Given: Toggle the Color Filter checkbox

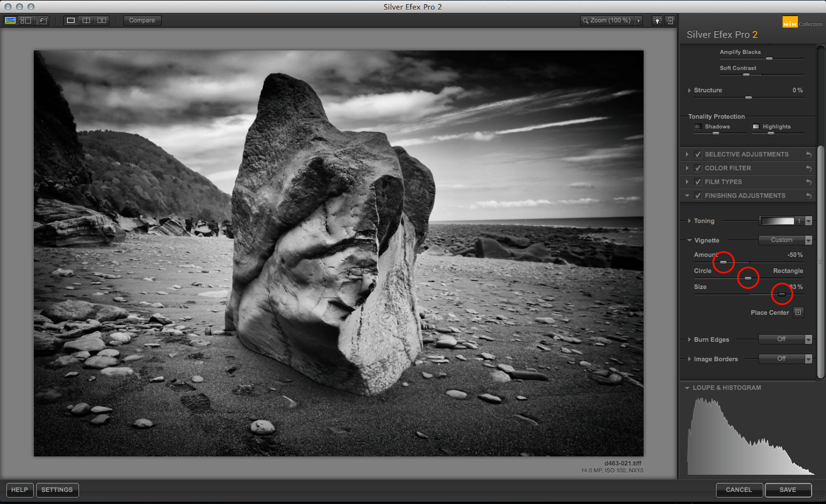Looking at the screenshot, I should click(x=698, y=168).
